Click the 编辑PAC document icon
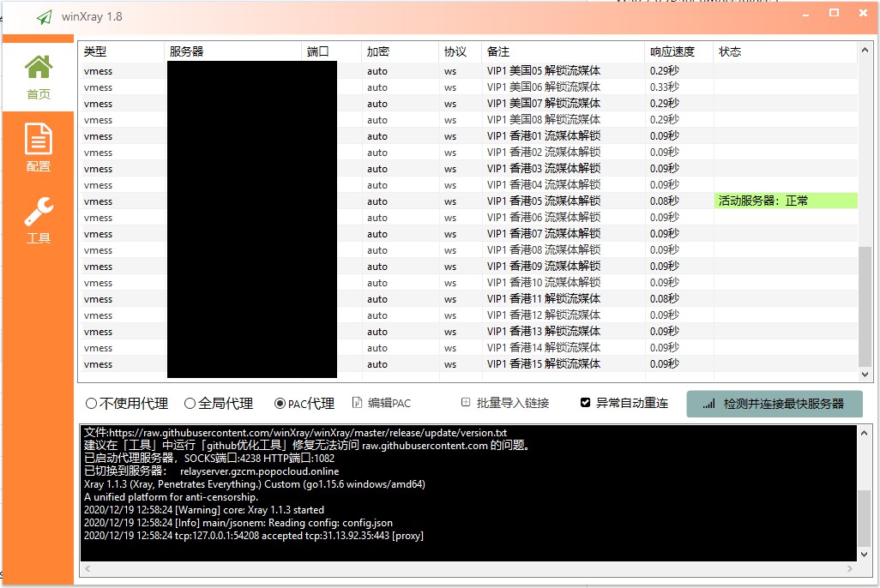The image size is (880, 588). pos(357,403)
